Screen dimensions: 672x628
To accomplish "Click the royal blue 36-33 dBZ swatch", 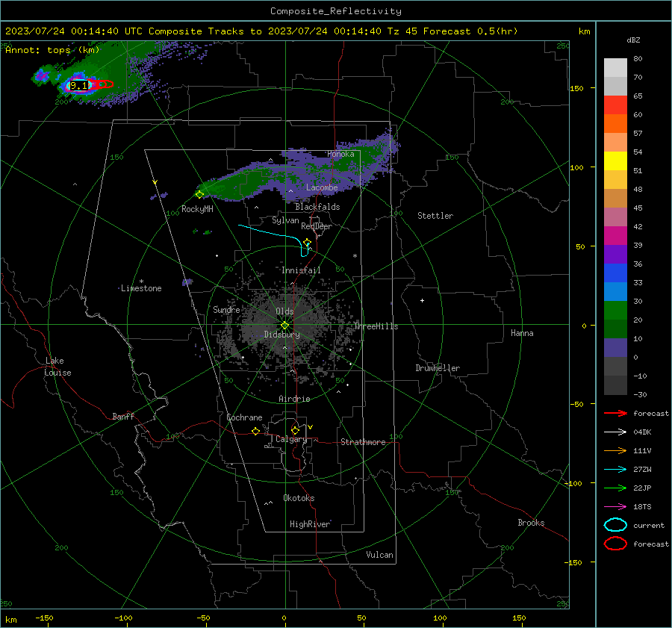I will (615, 273).
